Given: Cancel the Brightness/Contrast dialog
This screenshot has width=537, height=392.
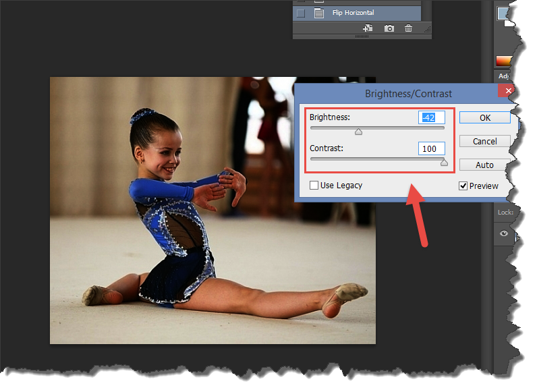Looking at the screenshot, I should tap(484, 141).
